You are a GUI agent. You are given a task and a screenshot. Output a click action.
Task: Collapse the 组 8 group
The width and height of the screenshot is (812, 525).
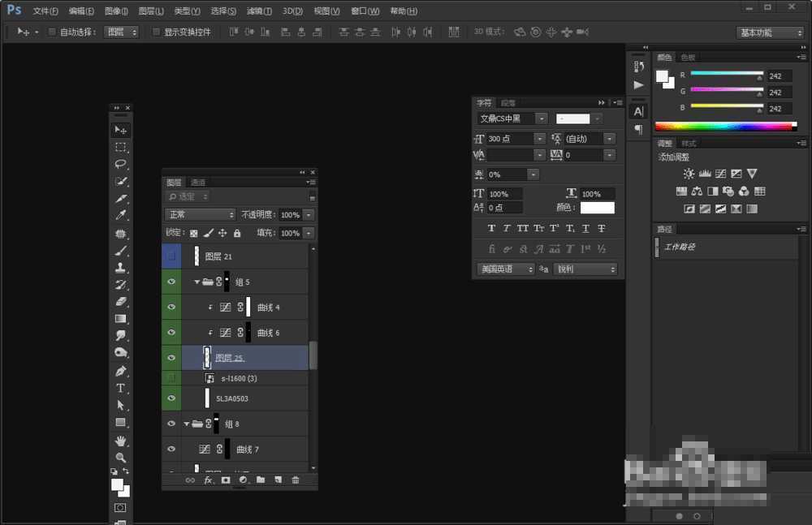pyautogui.click(x=187, y=424)
